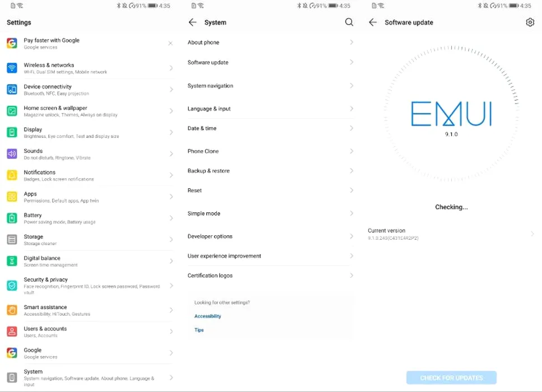Open the Security & privacy shield icon

12,285
